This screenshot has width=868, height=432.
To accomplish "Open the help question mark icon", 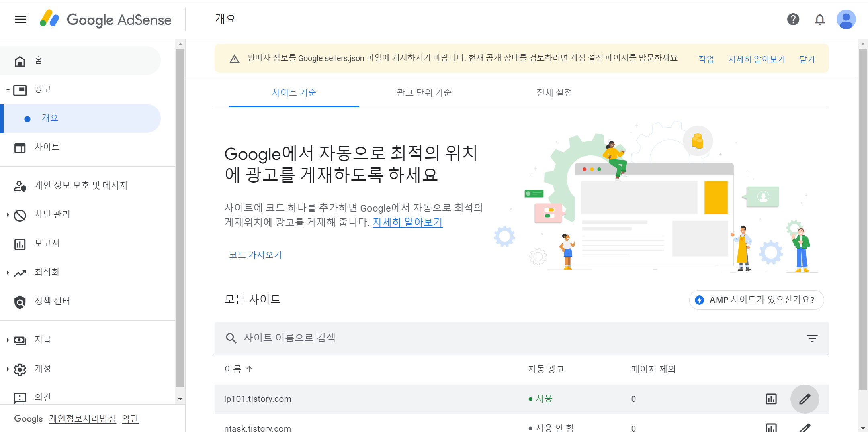I will click(x=793, y=19).
